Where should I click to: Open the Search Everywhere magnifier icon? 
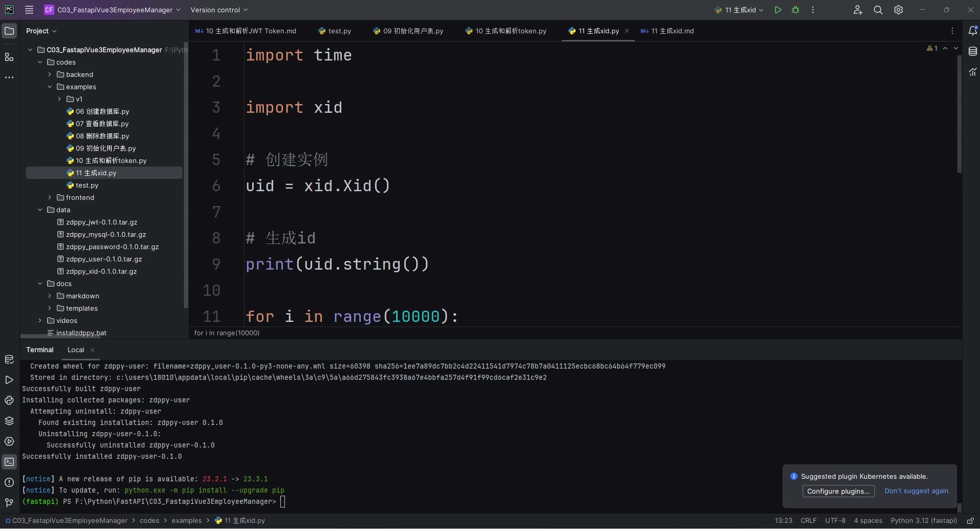point(878,10)
